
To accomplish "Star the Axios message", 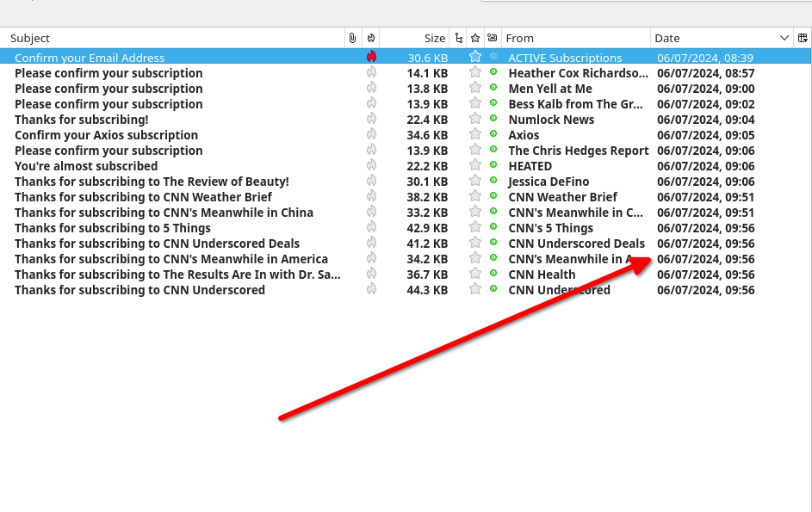I will [475, 134].
